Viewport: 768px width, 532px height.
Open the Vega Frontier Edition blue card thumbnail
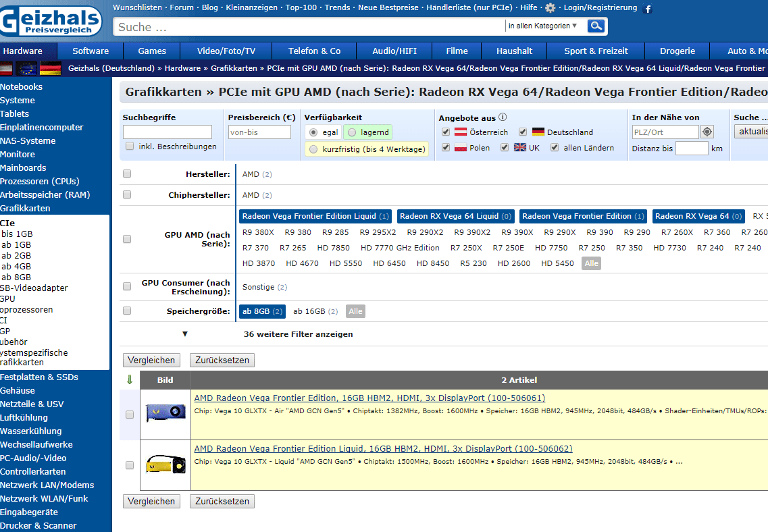point(165,414)
